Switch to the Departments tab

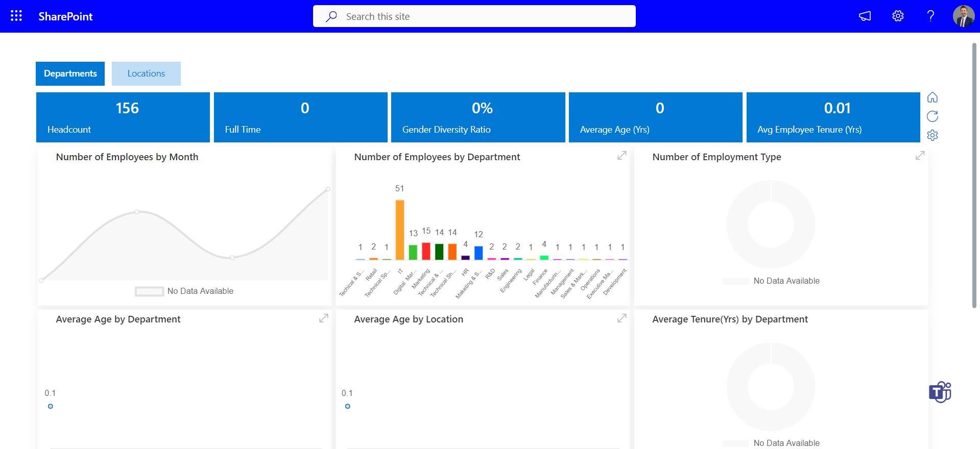pyautogui.click(x=70, y=73)
